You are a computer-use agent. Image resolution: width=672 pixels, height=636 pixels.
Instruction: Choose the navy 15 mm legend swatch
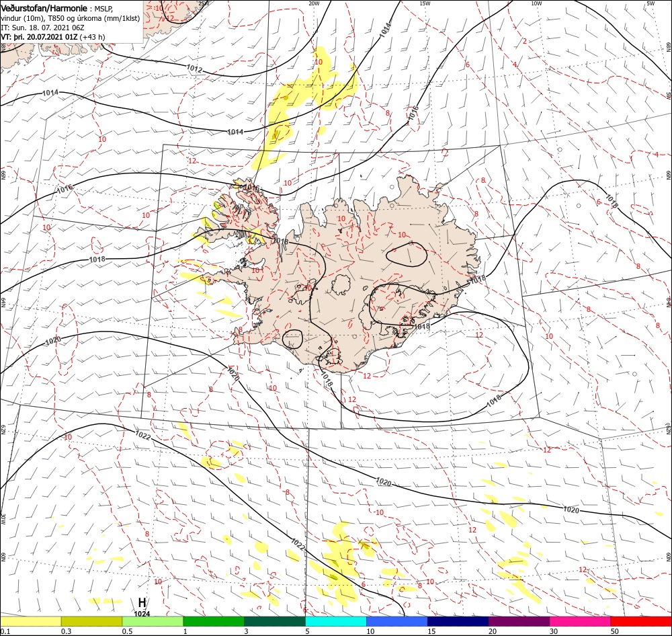pos(458,621)
